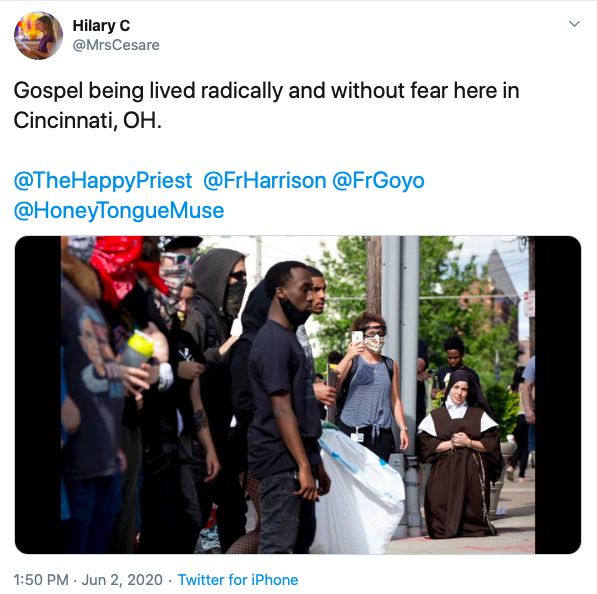
Task: Select the Jun 2, 2020 date text
Action: 122,580
